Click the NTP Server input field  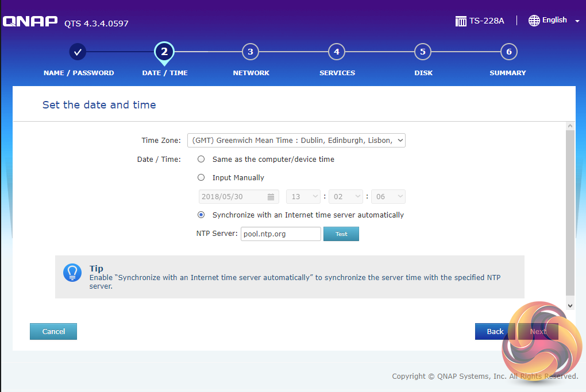click(x=280, y=234)
